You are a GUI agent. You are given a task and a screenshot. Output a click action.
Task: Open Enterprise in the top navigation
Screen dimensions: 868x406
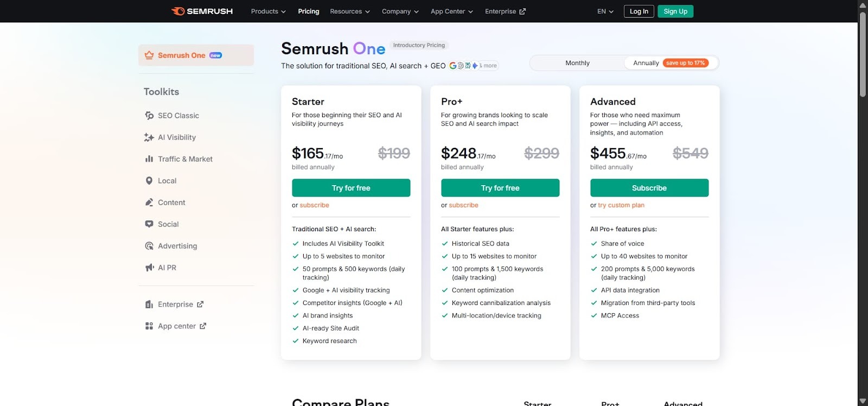[505, 11]
